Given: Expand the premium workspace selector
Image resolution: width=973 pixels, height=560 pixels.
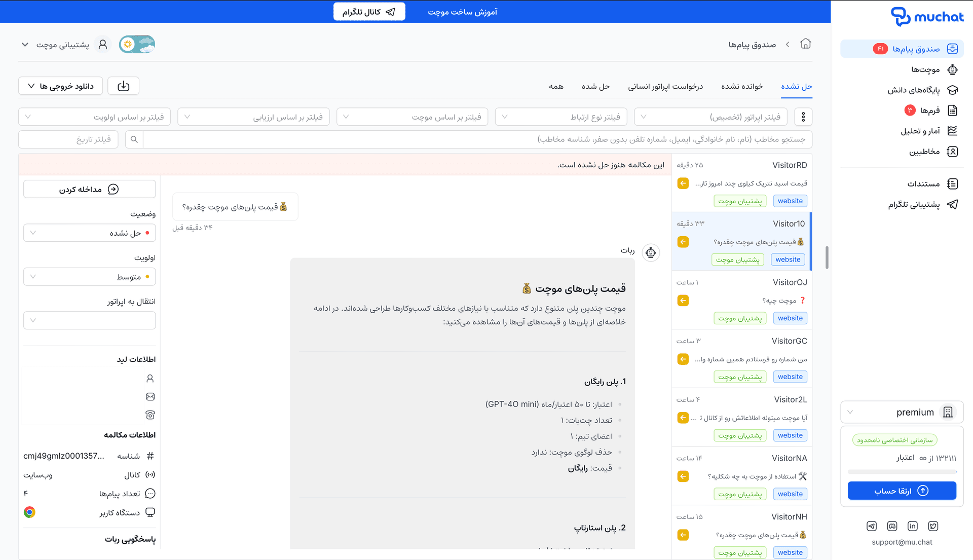Looking at the screenshot, I should (902, 412).
